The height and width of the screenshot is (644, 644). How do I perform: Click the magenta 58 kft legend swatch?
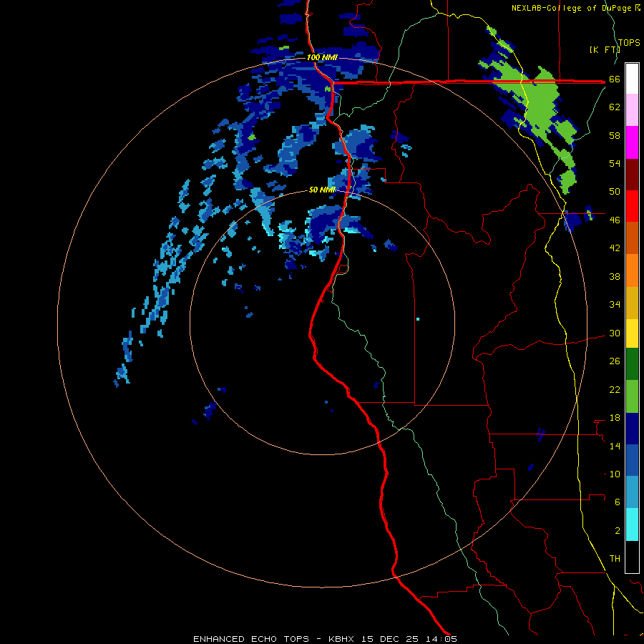coord(632,142)
